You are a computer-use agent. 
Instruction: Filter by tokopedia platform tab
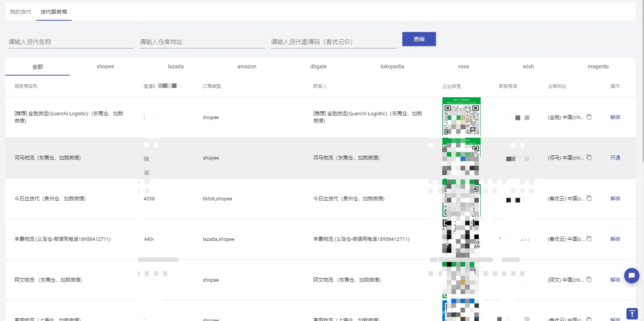pos(392,66)
